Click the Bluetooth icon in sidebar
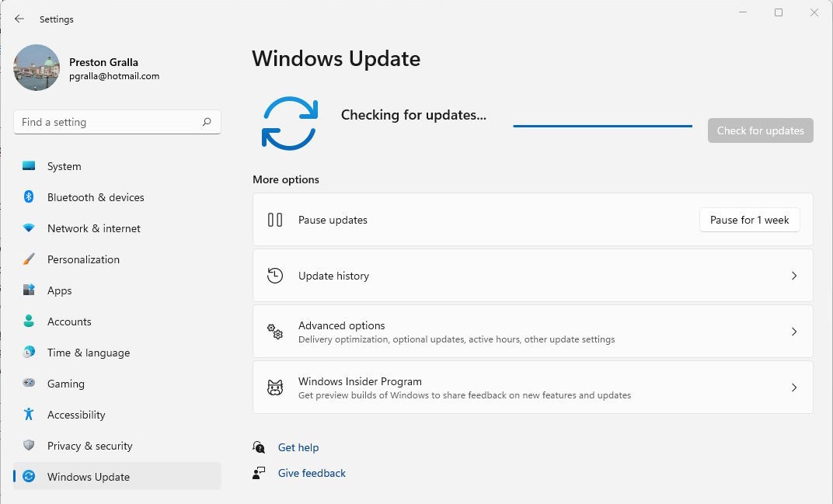Viewport: 833px width, 504px height. pos(29,197)
